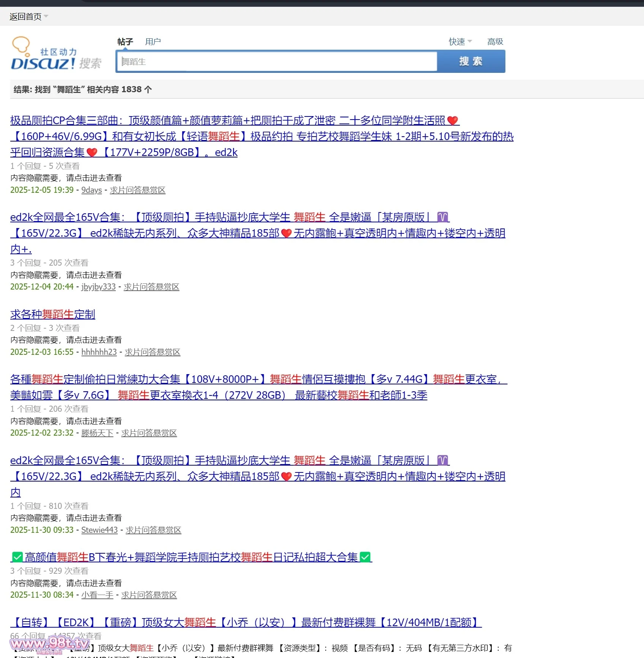This screenshot has width=644, height=658.
Task: Open author profile hhhhhh23
Action: (99, 352)
